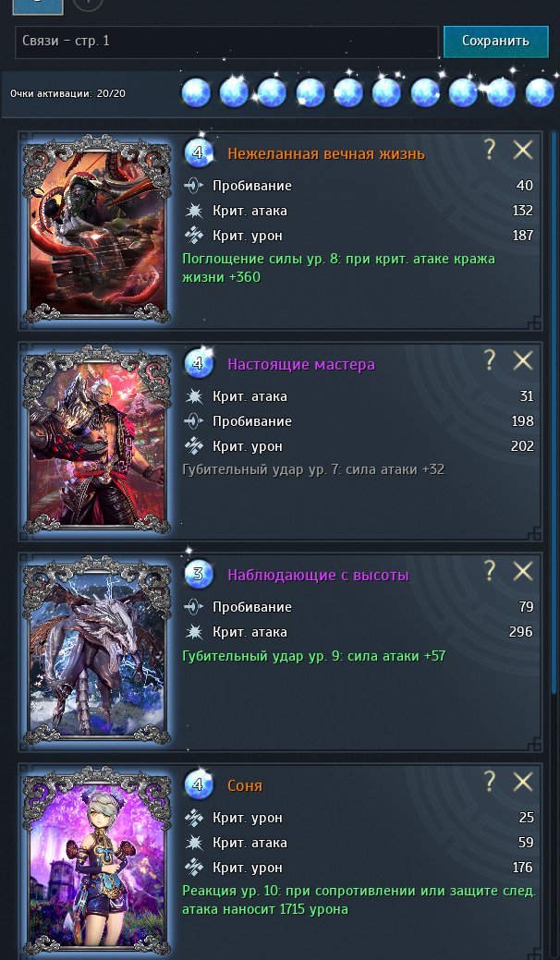
Task: Click the first activation point orb
Action: [x=196, y=93]
